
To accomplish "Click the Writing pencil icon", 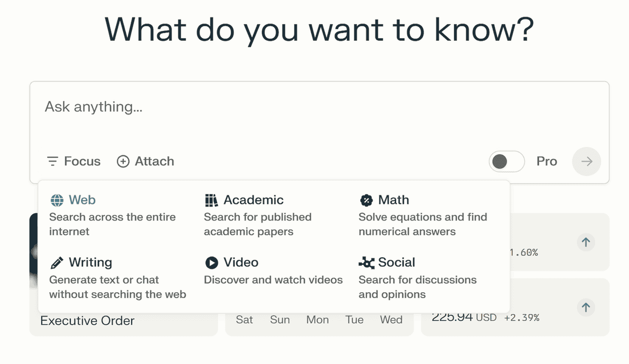I will 57,263.
